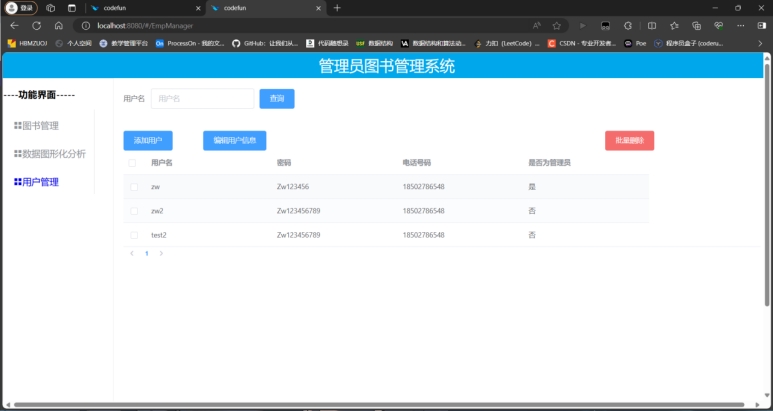Open 图书管理 in the sidebar

40,126
